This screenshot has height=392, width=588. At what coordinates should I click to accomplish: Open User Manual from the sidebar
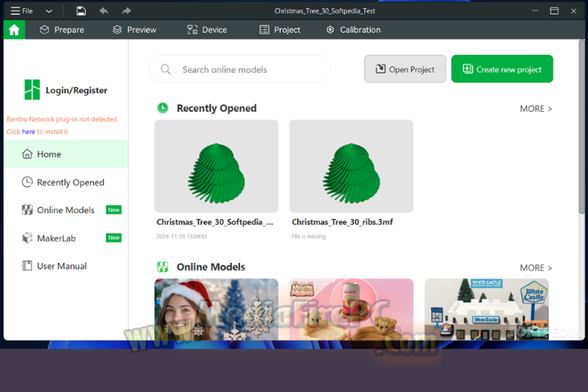66,266
